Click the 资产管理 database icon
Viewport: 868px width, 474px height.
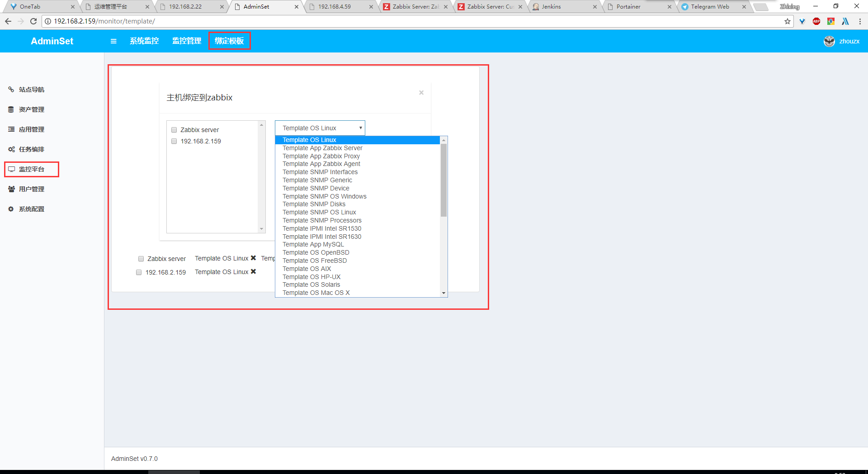11,109
